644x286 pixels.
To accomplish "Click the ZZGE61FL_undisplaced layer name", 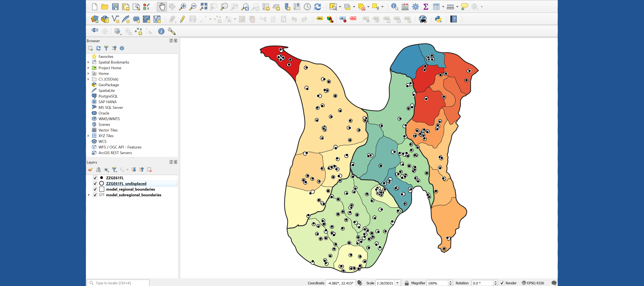I will click(x=126, y=183).
